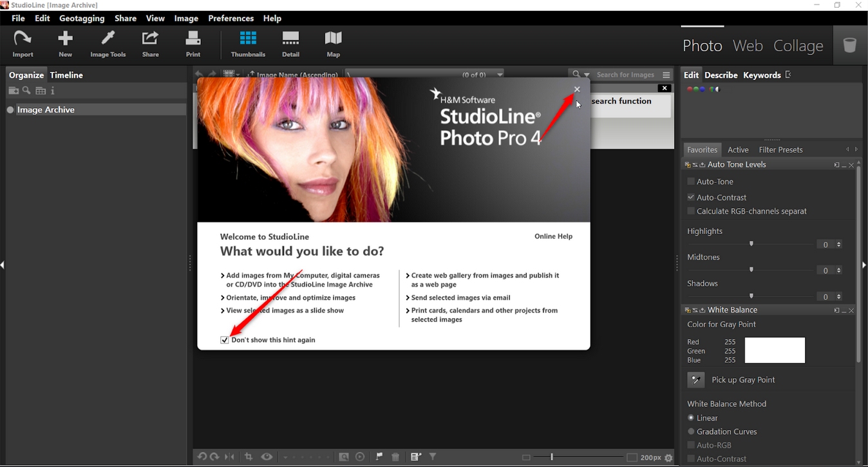The width and height of the screenshot is (868, 467).
Task: Open the File menu
Action: pyautogui.click(x=18, y=18)
